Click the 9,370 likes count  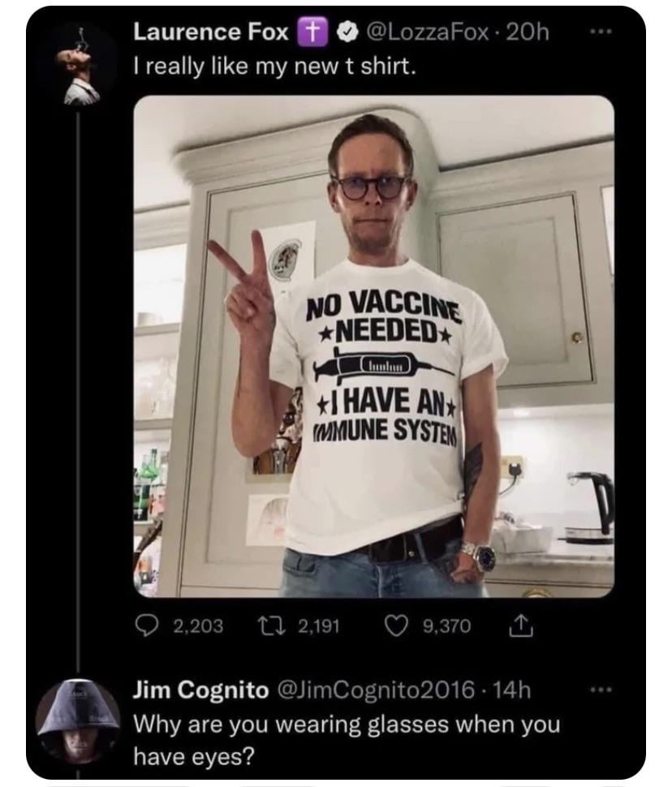(x=446, y=626)
